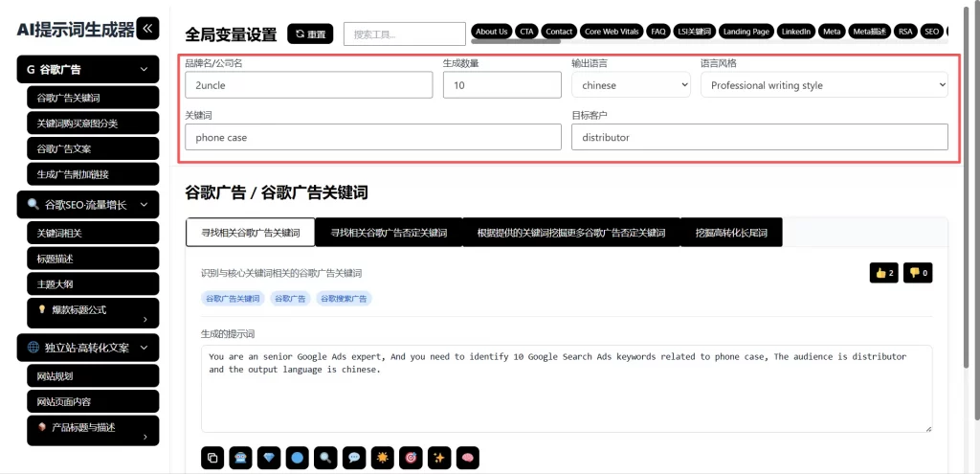The width and height of the screenshot is (980, 474).
Task: Collapse the sidebar with the double-chevron button
Action: tap(148, 29)
